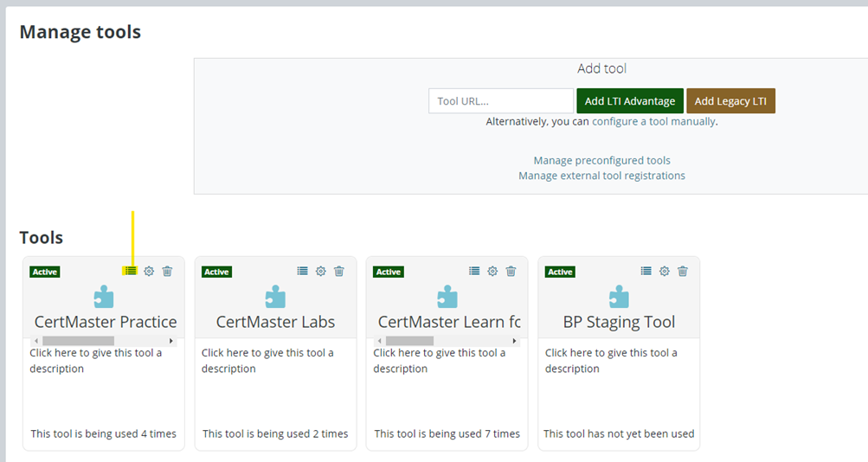
Task: Click the CertMaster Learn tool title
Action: tap(449, 322)
